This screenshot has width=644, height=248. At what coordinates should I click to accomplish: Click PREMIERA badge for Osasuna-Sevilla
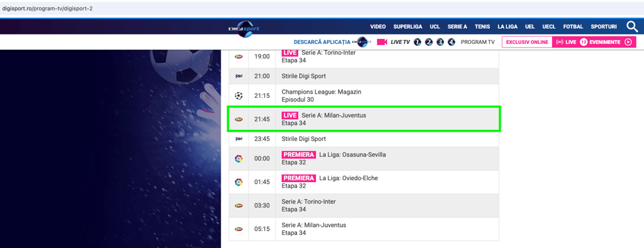299,155
